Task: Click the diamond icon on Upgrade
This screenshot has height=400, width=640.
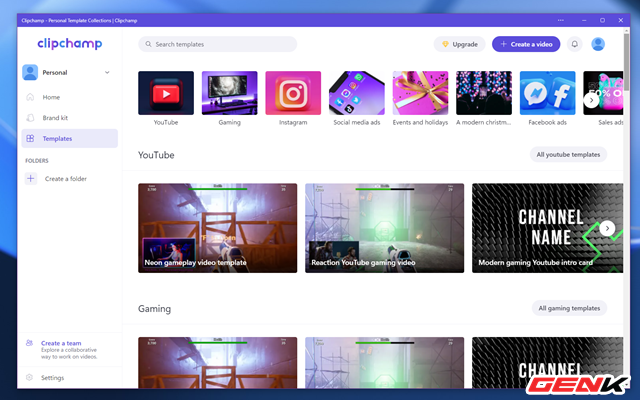Action: pos(445,44)
